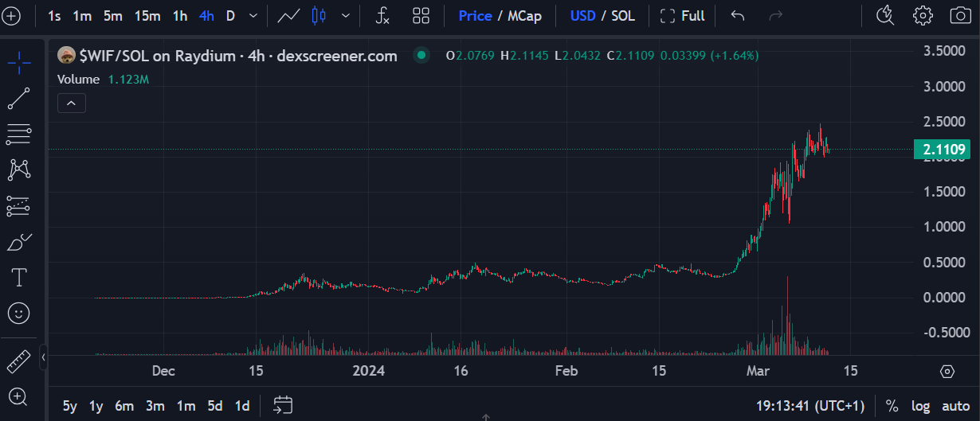Expand the time interval dropdown arrow
The width and height of the screenshot is (980, 421).
click(253, 15)
